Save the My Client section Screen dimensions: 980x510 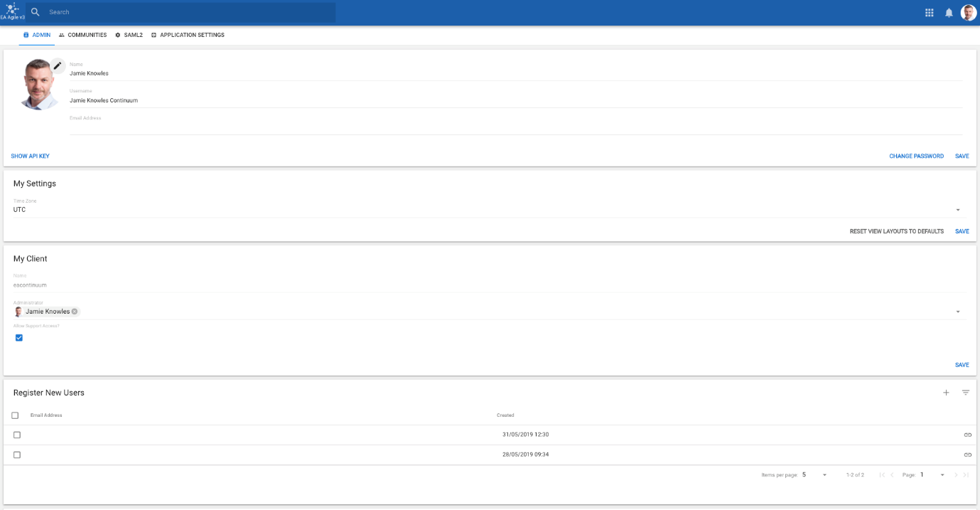[x=962, y=365]
